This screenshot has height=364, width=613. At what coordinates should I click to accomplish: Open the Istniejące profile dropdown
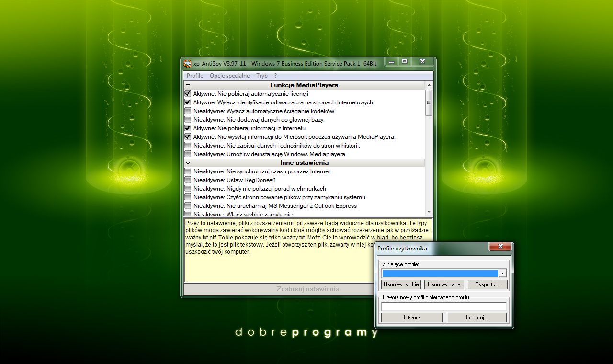point(502,273)
